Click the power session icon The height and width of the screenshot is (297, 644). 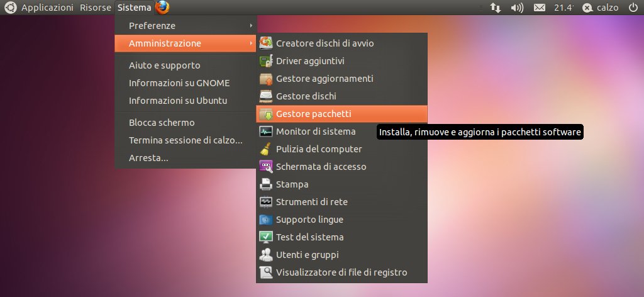pos(633,8)
